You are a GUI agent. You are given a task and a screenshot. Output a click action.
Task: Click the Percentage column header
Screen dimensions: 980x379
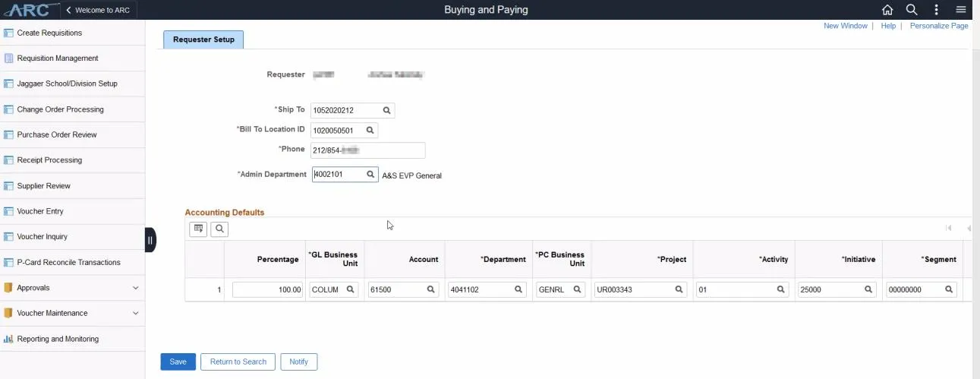[x=278, y=260]
